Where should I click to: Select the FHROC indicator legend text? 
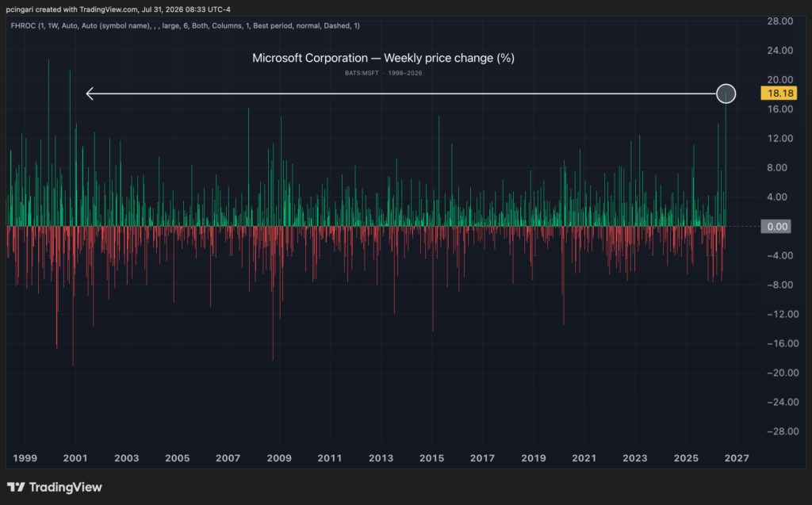[x=185, y=25]
